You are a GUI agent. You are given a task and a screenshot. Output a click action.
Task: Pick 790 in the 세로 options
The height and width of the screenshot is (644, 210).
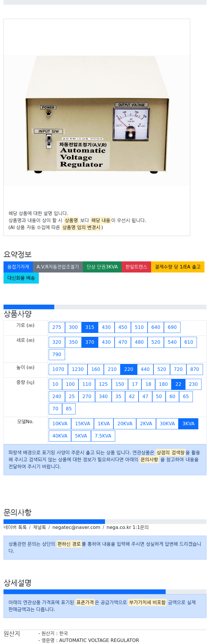[x=57, y=355]
